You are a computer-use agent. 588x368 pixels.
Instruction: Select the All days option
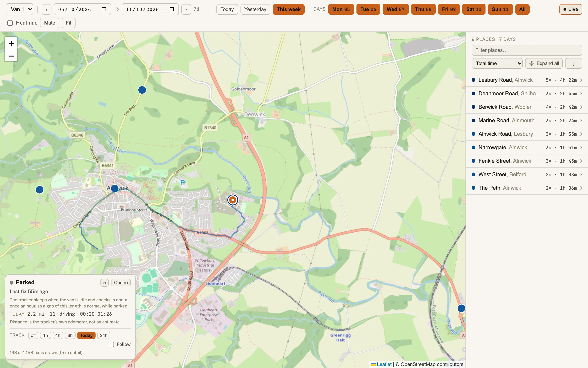point(522,9)
